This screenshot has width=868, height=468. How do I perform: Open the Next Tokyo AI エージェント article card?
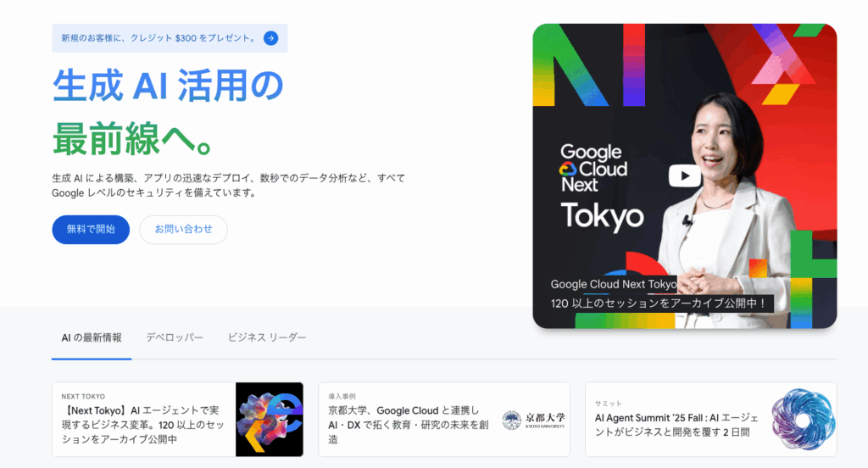click(x=177, y=420)
